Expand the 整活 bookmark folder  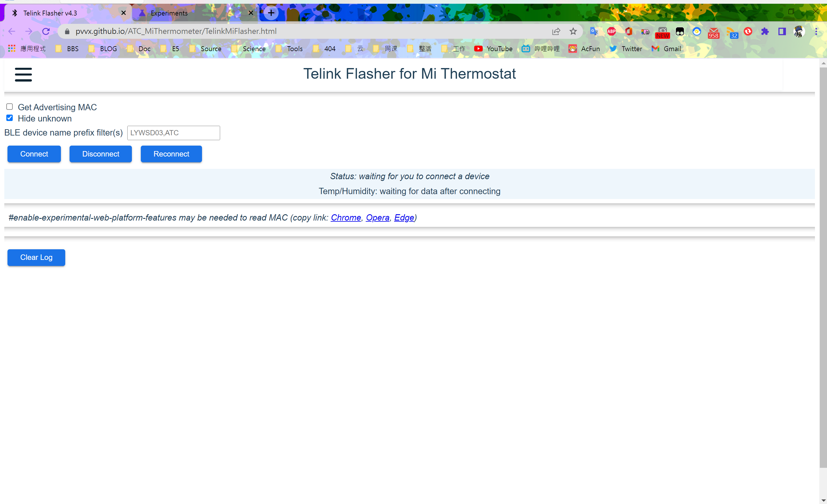(419, 49)
